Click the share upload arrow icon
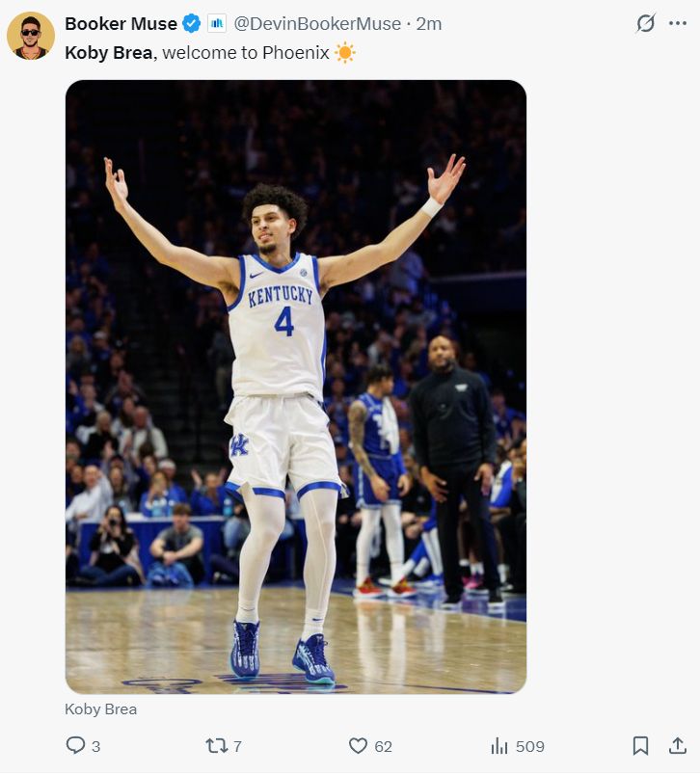 click(676, 745)
